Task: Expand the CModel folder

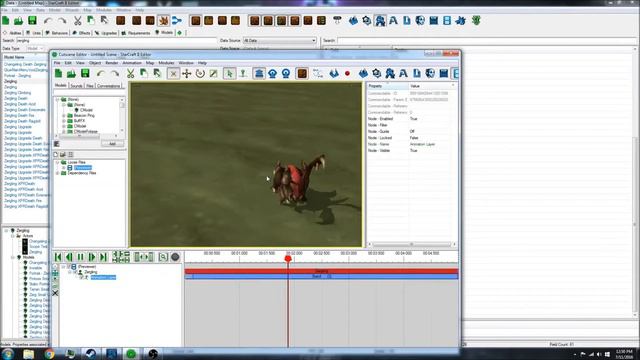Action: point(64,126)
